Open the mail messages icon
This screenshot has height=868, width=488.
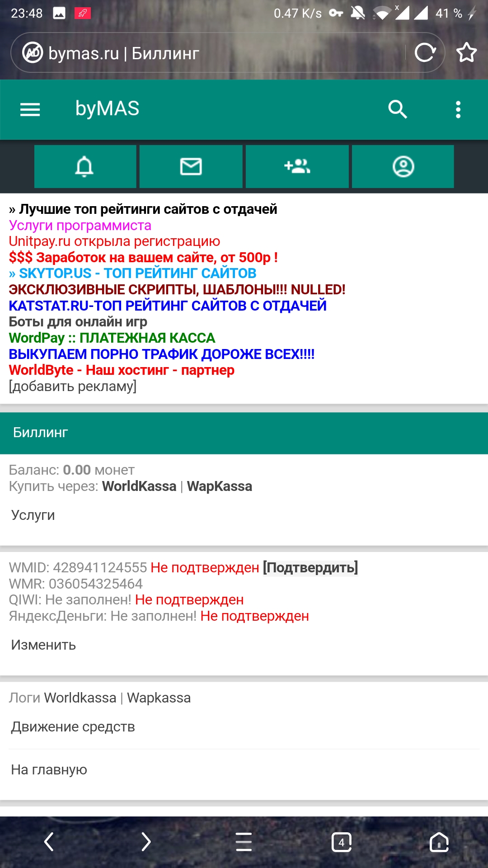point(191,166)
